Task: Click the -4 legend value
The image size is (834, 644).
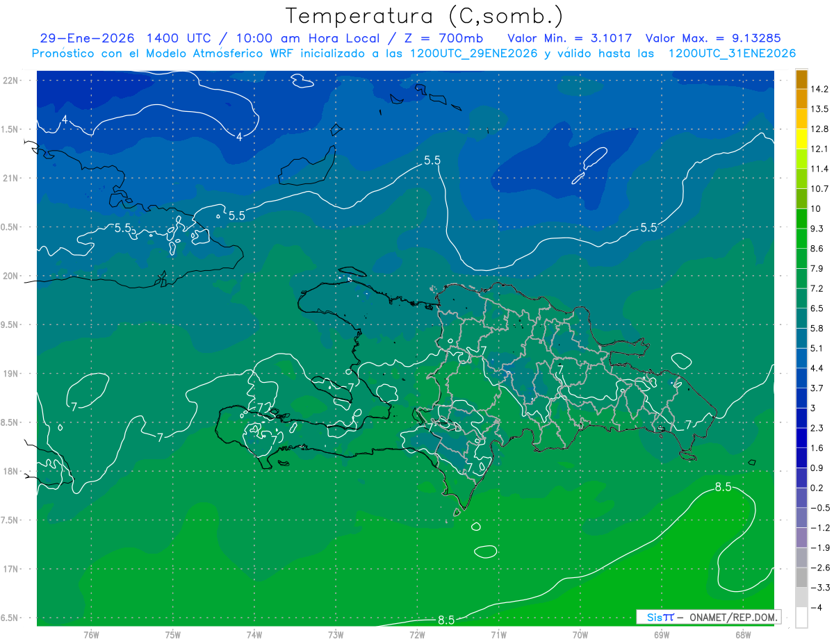Action: pos(816,608)
